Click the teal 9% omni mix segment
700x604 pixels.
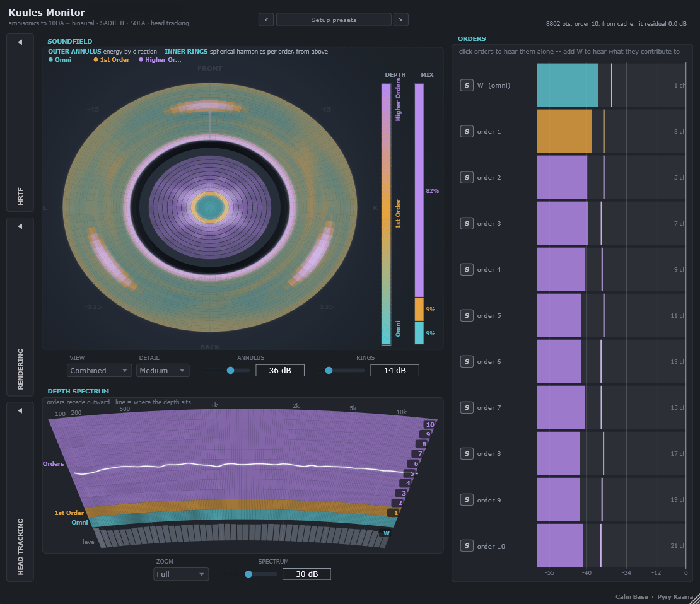pyautogui.click(x=419, y=333)
